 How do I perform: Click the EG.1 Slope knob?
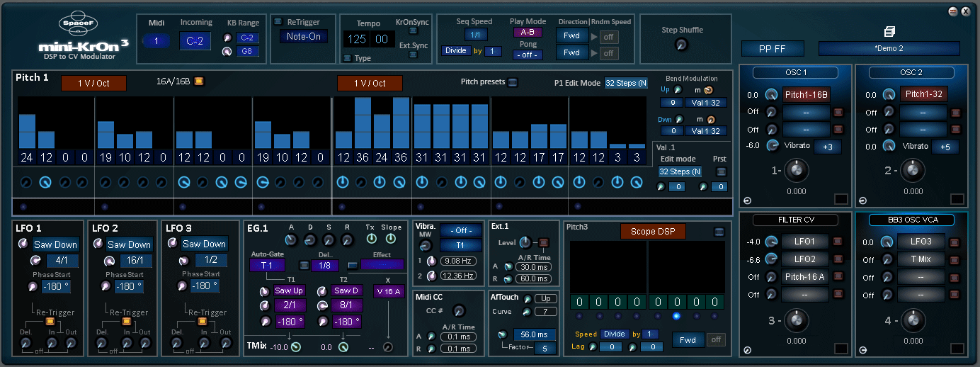(x=392, y=239)
